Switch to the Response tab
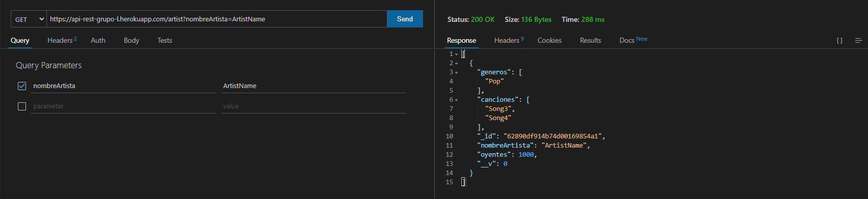The image size is (868, 199). [x=461, y=40]
